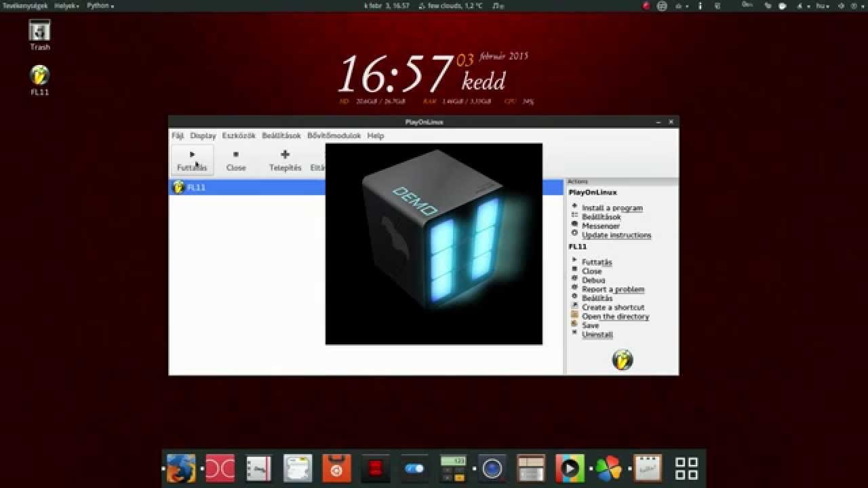Open the Fájl menu

point(178,136)
